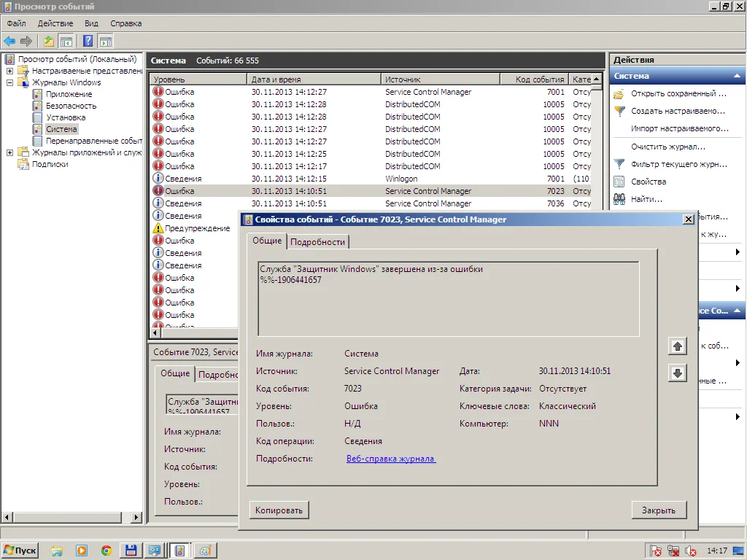The image size is (747, 560).
Task: Click the blue Help question-mark toolbar icon
Action: coord(88,41)
